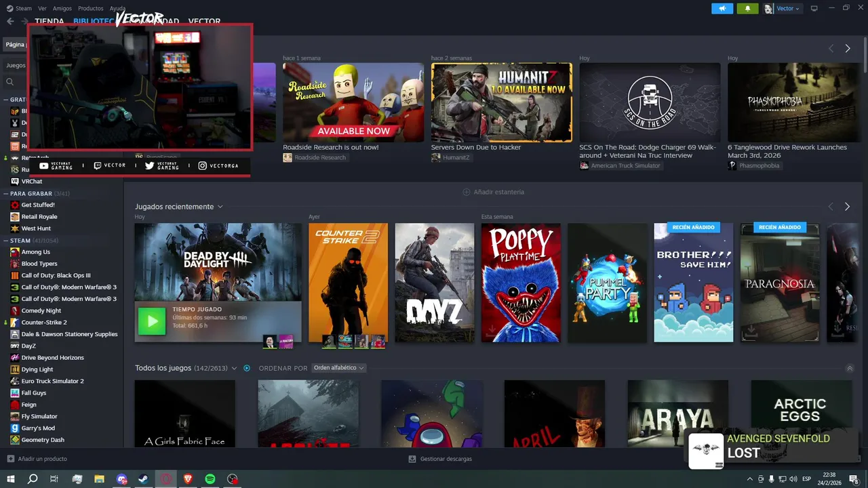
Task: Open the Brother!!! Save Him! cover
Action: tap(694, 283)
